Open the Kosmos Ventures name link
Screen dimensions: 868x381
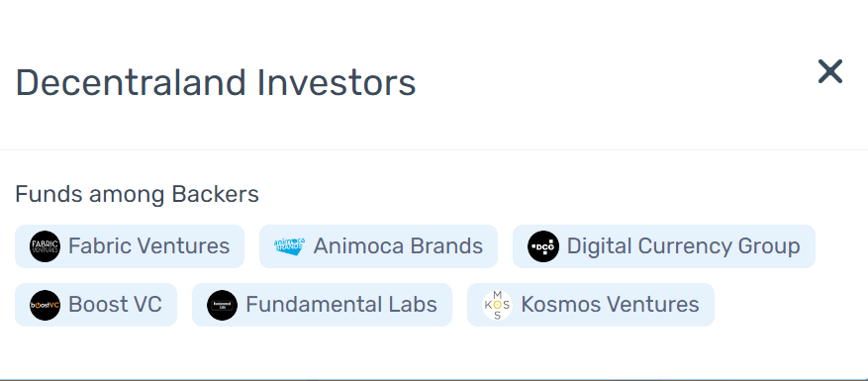click(610, 305)
